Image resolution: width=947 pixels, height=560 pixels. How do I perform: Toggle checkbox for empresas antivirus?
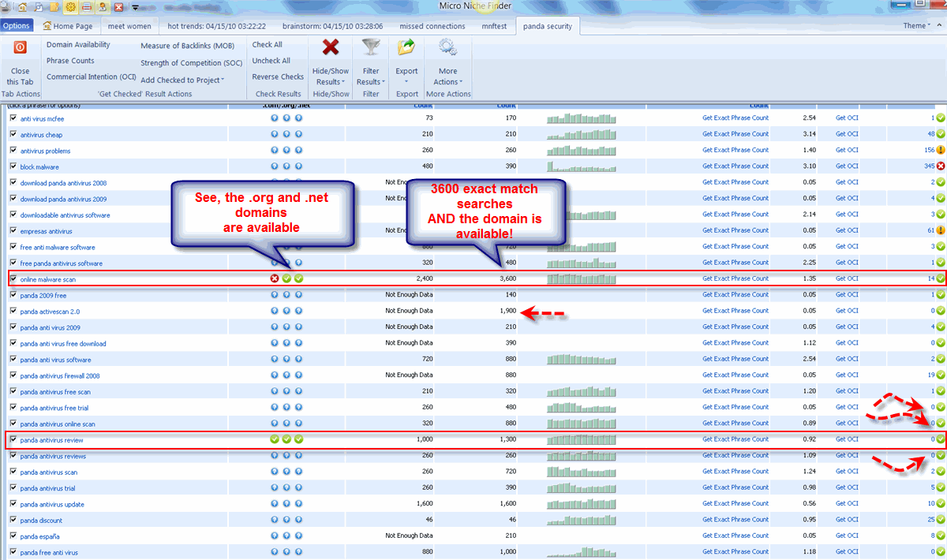(13, 230)
